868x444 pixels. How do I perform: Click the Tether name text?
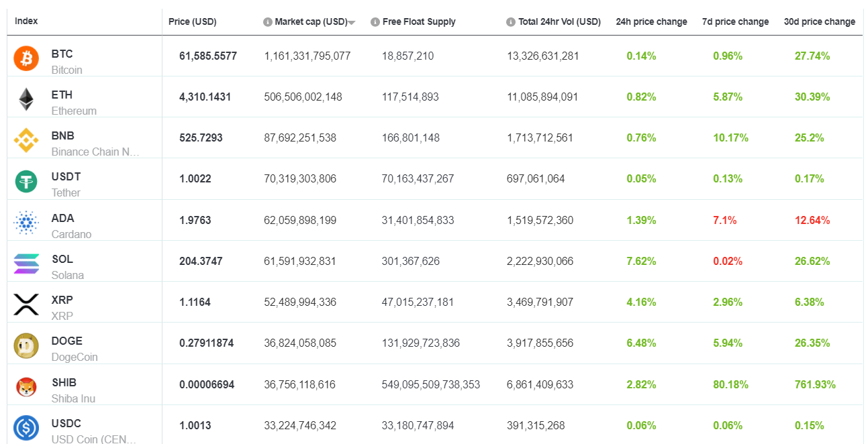(x=66, y=192)
